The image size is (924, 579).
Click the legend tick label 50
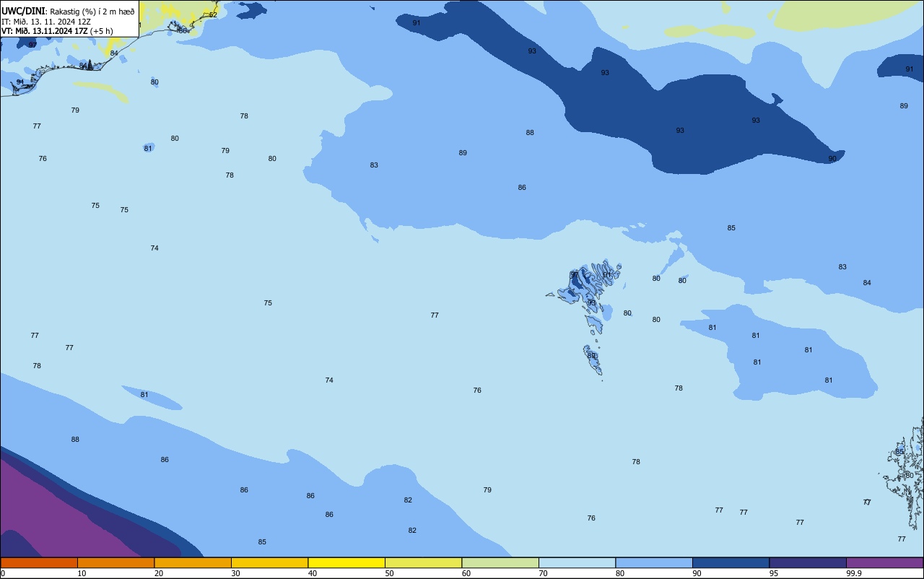point(389,573)
